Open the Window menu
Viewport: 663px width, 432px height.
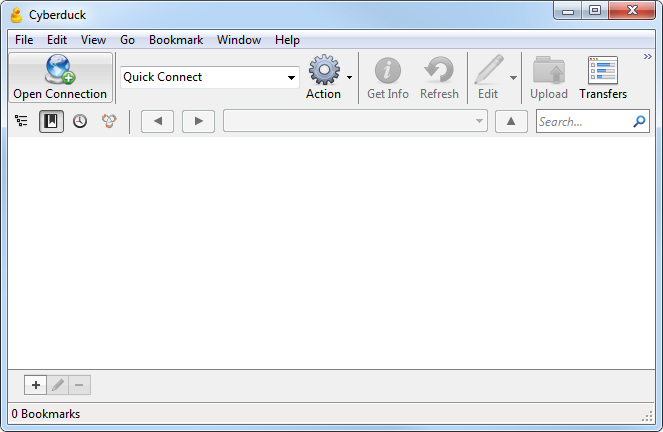[x=239, y=40]
